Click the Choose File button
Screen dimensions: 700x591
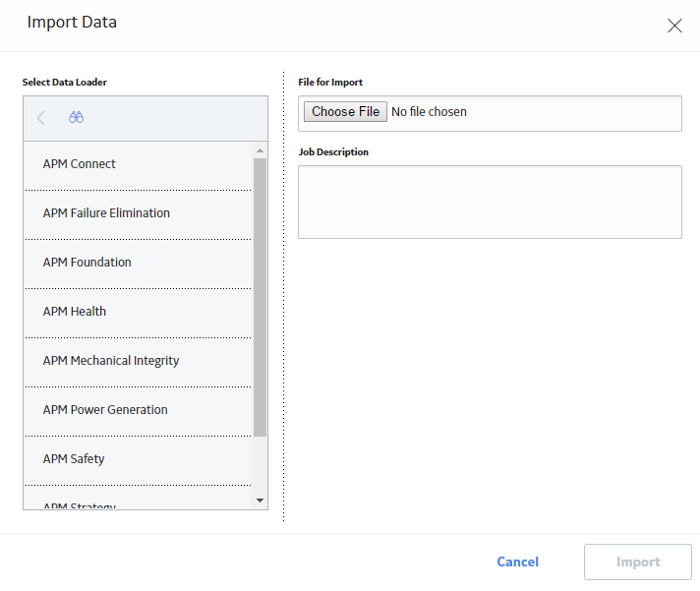tap(345, 111)
